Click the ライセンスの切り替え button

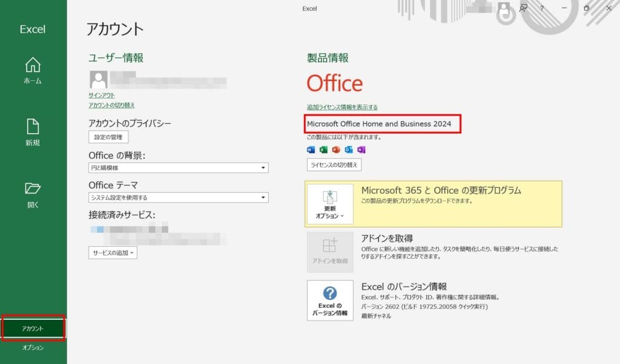[x=334, y=164]
